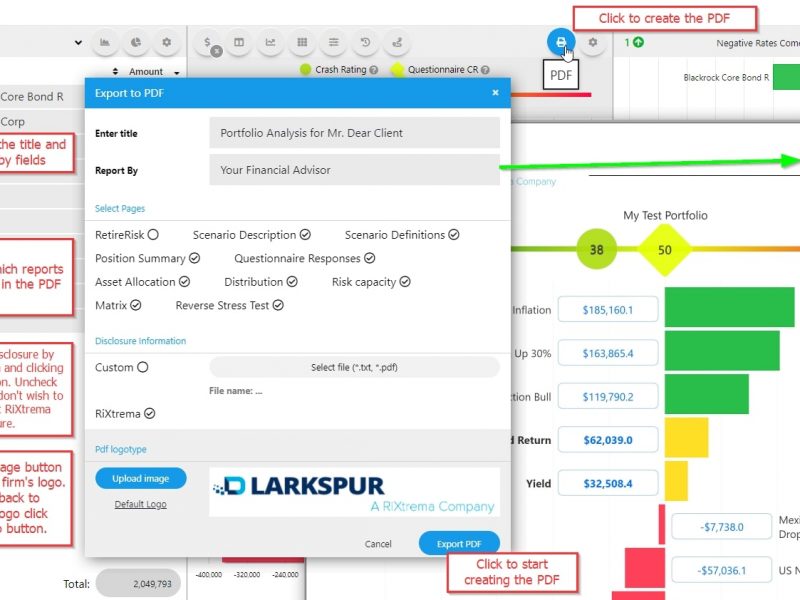Select the line chart toolbar icon
This screenshot has width=800, height=600.
pyautogui.click(x=270, y=43)
